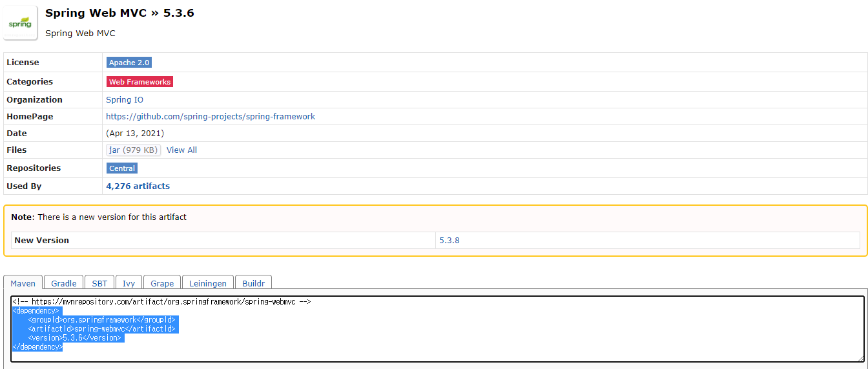The width and height of the screenshot is (868, 369).
Task: Switch to the SBT tab
Action: (99, 283)
